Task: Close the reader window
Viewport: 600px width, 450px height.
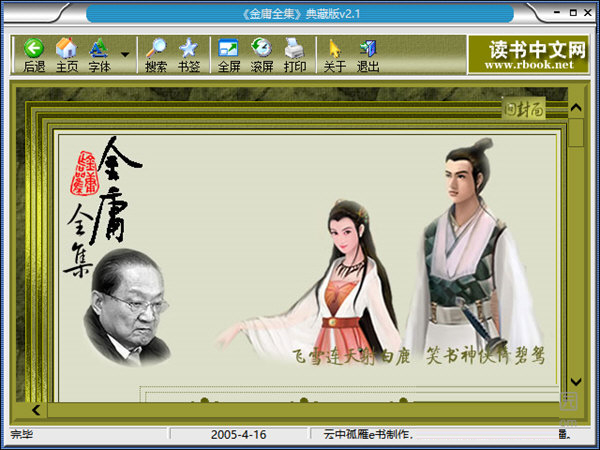Action: [x=588, y=13]
